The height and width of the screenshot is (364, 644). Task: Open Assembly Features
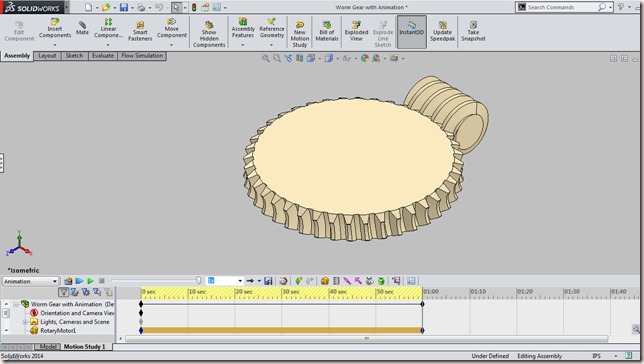243,28
